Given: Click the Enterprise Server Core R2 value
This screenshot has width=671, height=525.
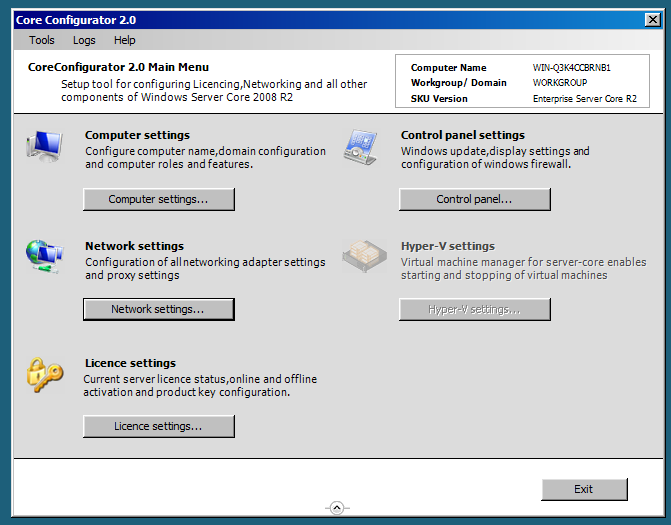Looking at the screenshot, I should 585,99.
